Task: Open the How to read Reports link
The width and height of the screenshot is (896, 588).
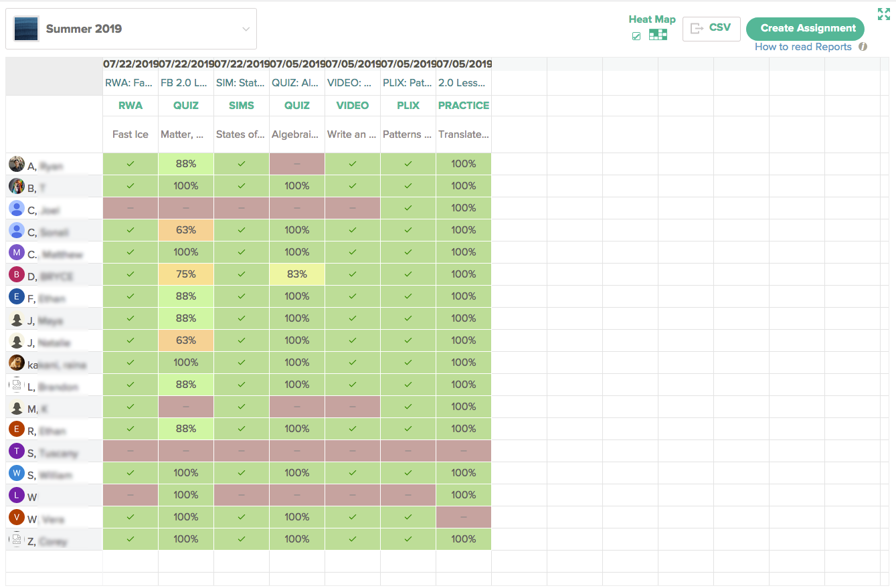Action: pos(803,47)
